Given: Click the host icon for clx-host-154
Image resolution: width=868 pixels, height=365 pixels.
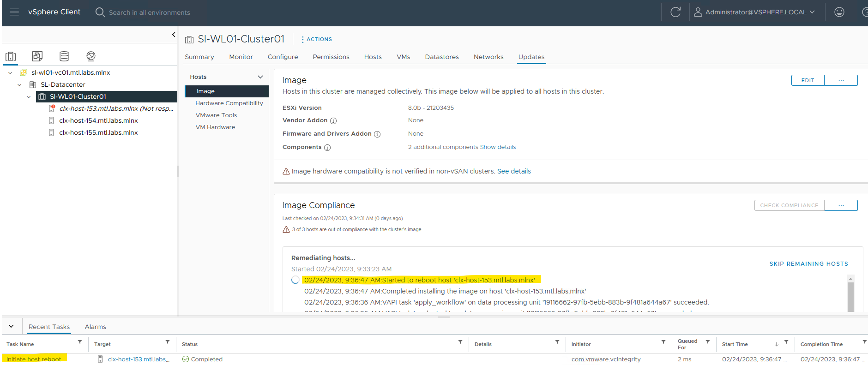Looking at the screenshot, I should pos(51,120).
